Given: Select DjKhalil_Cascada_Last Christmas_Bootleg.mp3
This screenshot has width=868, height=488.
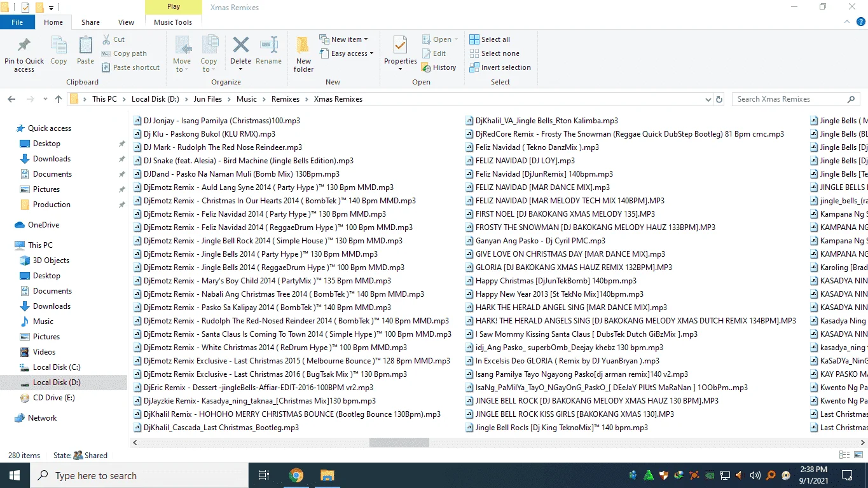Looking at the screenshot, I should click(x=216, y=428).
